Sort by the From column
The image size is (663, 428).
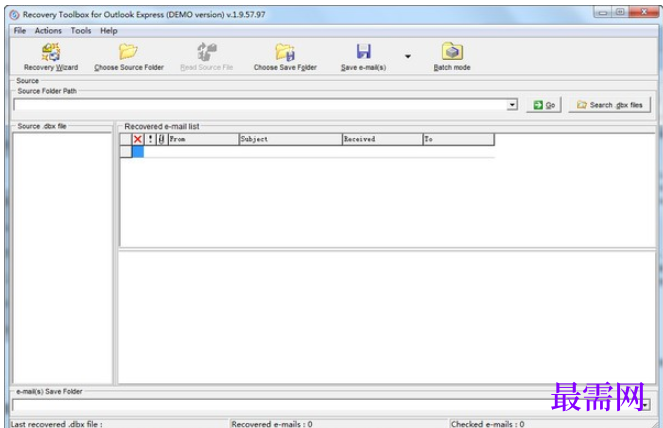tap(203, 139)
